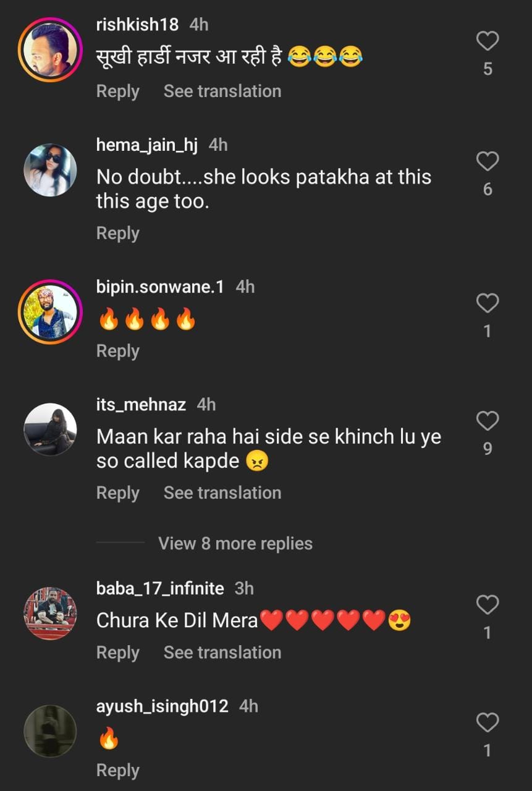
Task: Translate the its_mehnaz comment
Action: point(222,493)
